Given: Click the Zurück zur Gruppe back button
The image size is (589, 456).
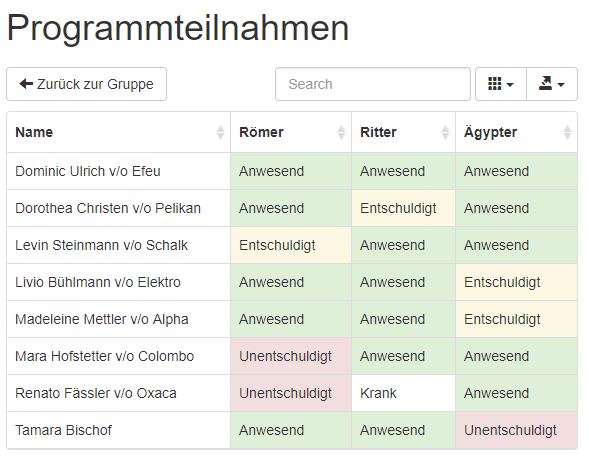Looking at the screenshot, I should coord(86,84).
